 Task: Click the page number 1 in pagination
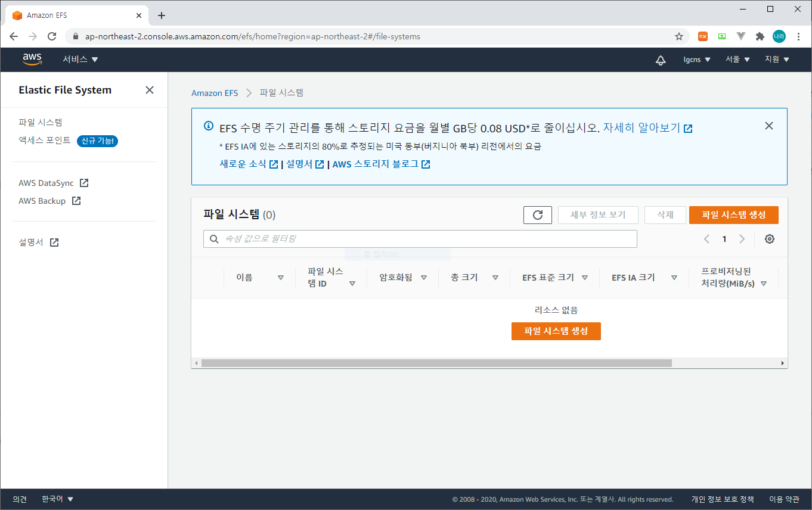click(724, 239)
